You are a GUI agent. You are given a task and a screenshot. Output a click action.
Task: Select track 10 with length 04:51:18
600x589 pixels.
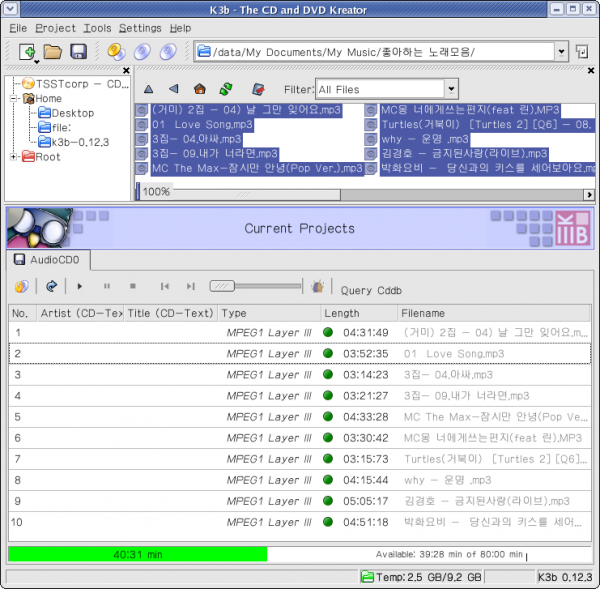(x=300, y=522)
